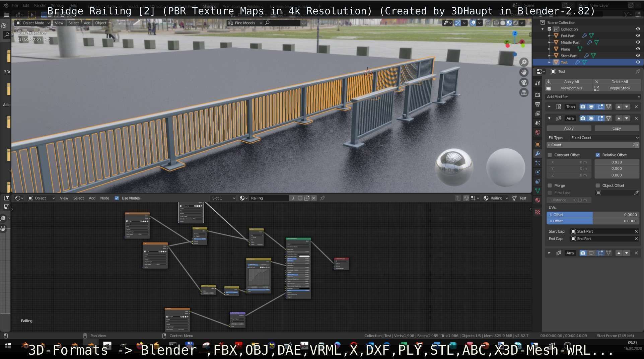Open the Texture checker properties tab
644x359 pixels.
538,212
